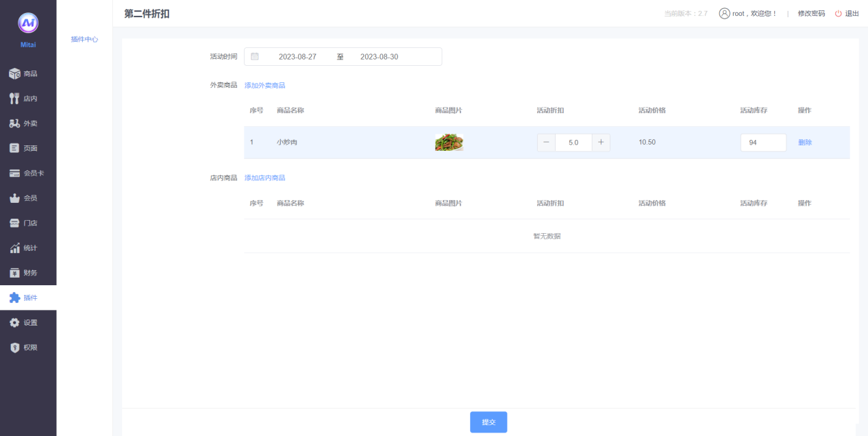Select 插件中心 submenu item

tap(84, 40)
